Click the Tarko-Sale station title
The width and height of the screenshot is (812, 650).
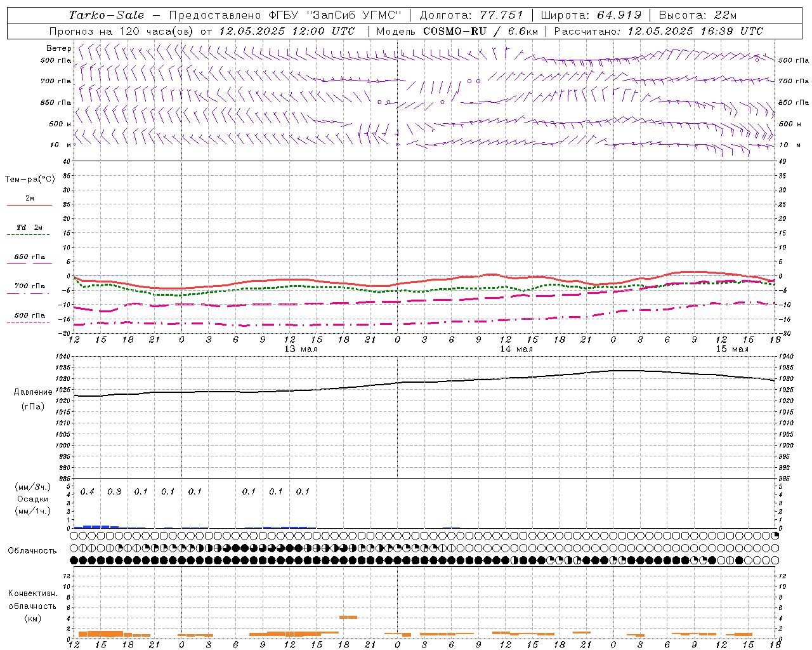coord(107,15)
